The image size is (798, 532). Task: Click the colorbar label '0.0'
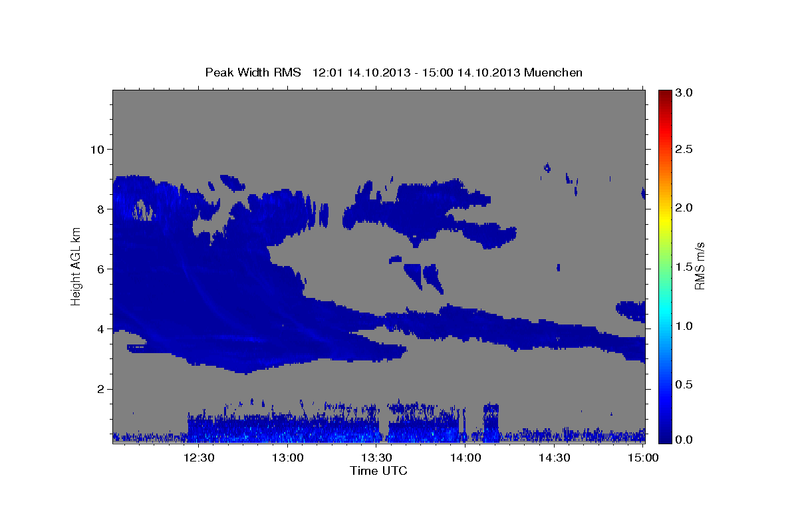point(685,439)
